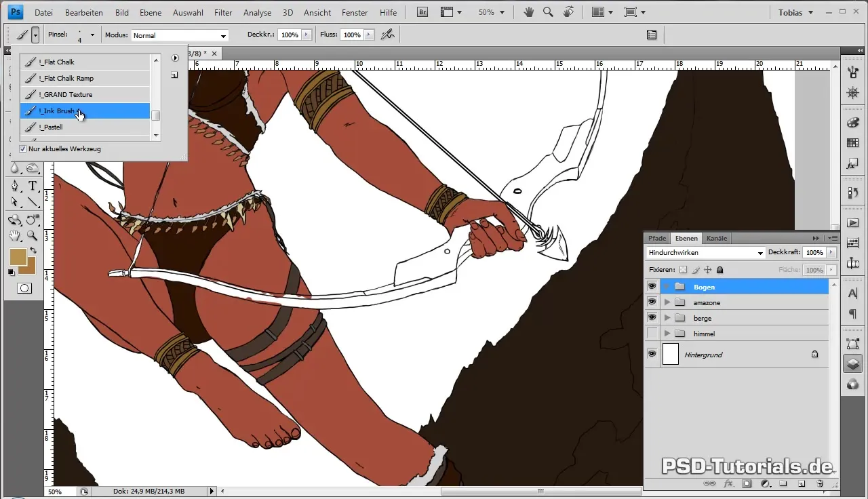Open Paragraph panel from dock
Screen dimensions: 868x499
(x=853, y=315)
